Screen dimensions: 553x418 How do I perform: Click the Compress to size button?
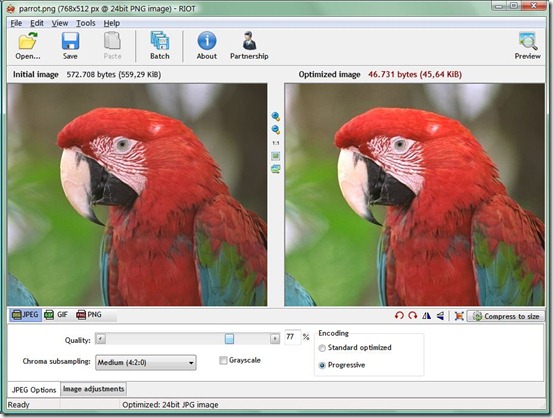click(505, 316)
